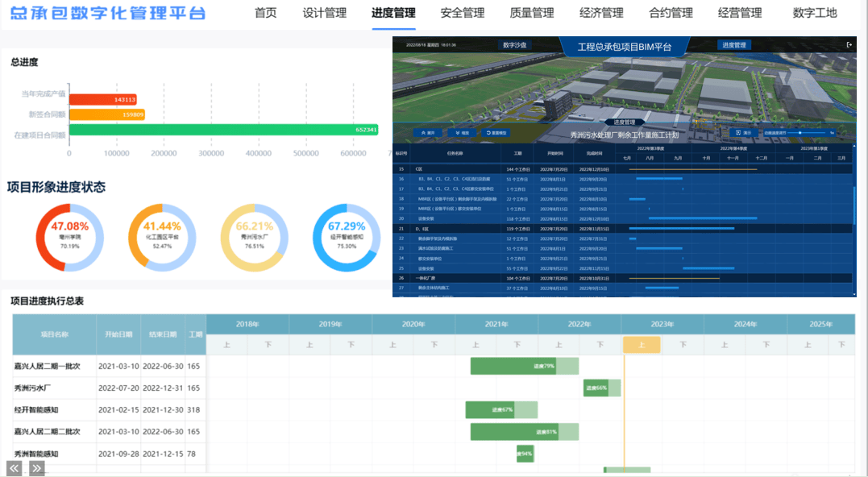Click the red 143113 bar for 当年完成产值
Viewport: 868px width, 477px height.
103,100
